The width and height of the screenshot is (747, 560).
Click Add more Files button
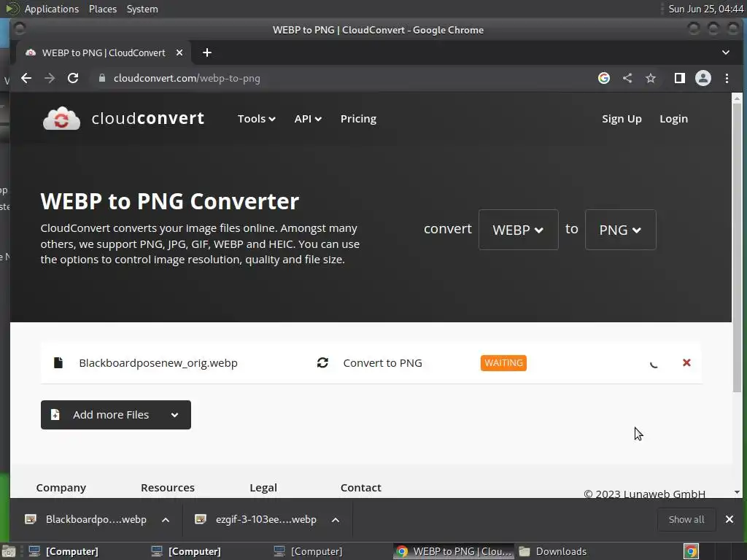pyautogui.click(x=116, y=415)
